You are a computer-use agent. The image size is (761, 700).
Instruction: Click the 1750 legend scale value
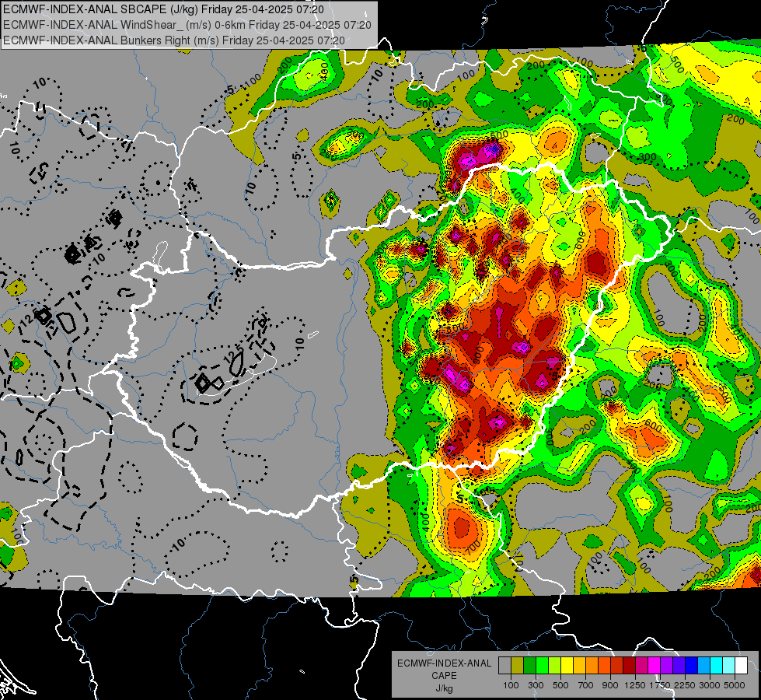(661, 685)
